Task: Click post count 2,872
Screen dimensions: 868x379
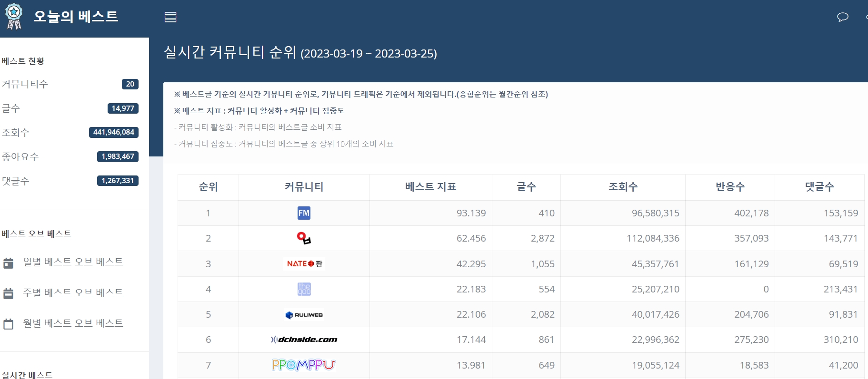Action: click(x=543, y=238)
